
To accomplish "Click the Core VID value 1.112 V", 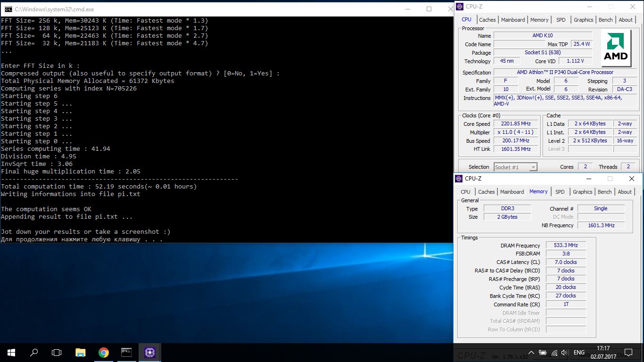I will [575, 61].
